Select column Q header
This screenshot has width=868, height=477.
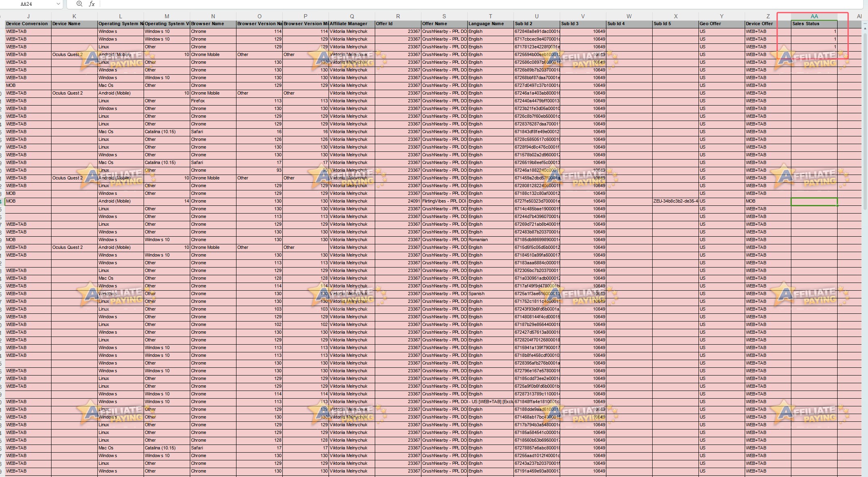(x=352, y=16)
